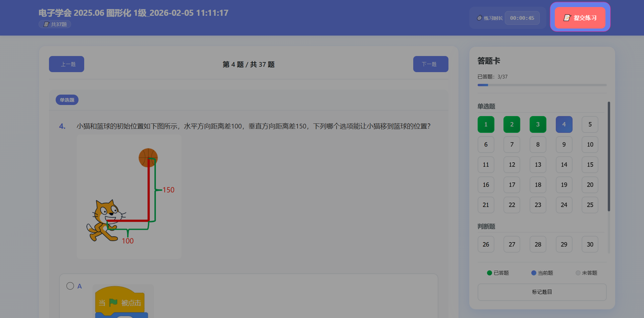Screen dimensions: 644x318
Task: Open 判断题 question 27
Action: pyautogui.click(x=512, y=245)
